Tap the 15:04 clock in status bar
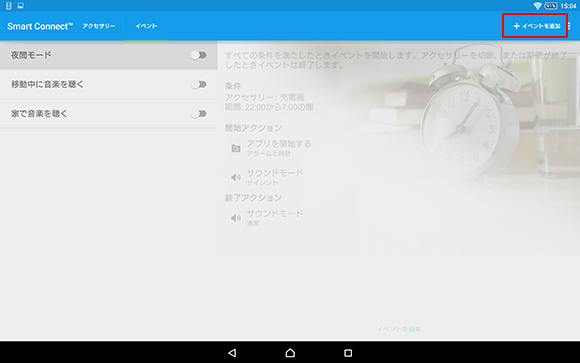Image resolution: width=580 pixels, height=363 pixels. pyautogui.click(x=569, y=6)
